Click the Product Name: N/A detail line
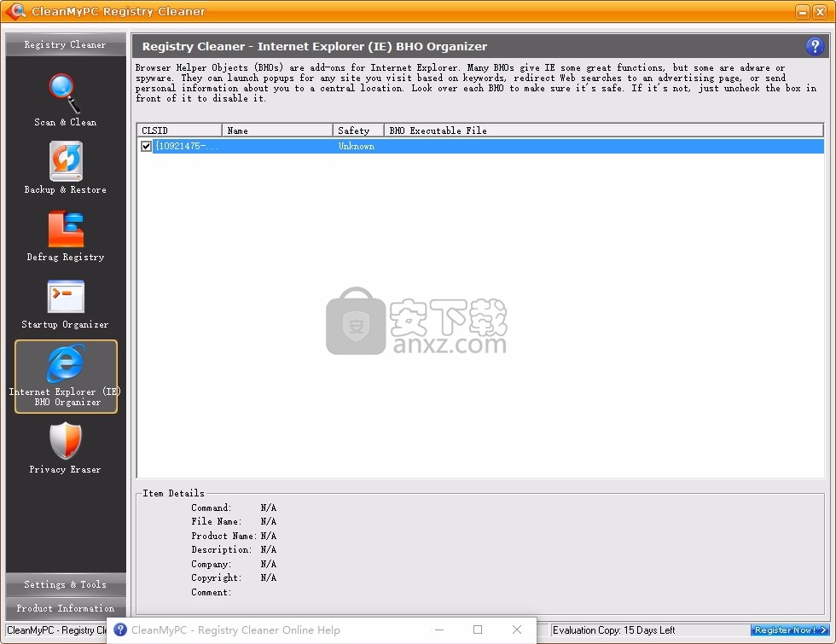The image size is (836, 644). 234,536
